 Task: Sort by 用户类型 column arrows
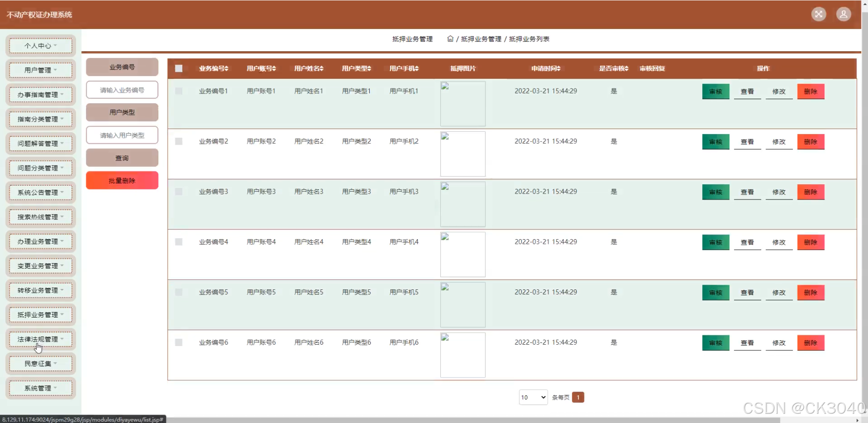369,69
